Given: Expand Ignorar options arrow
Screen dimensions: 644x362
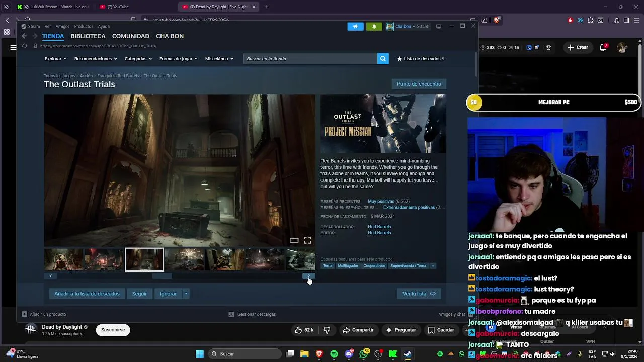Looking at the screenshot, I should [186, 294].
